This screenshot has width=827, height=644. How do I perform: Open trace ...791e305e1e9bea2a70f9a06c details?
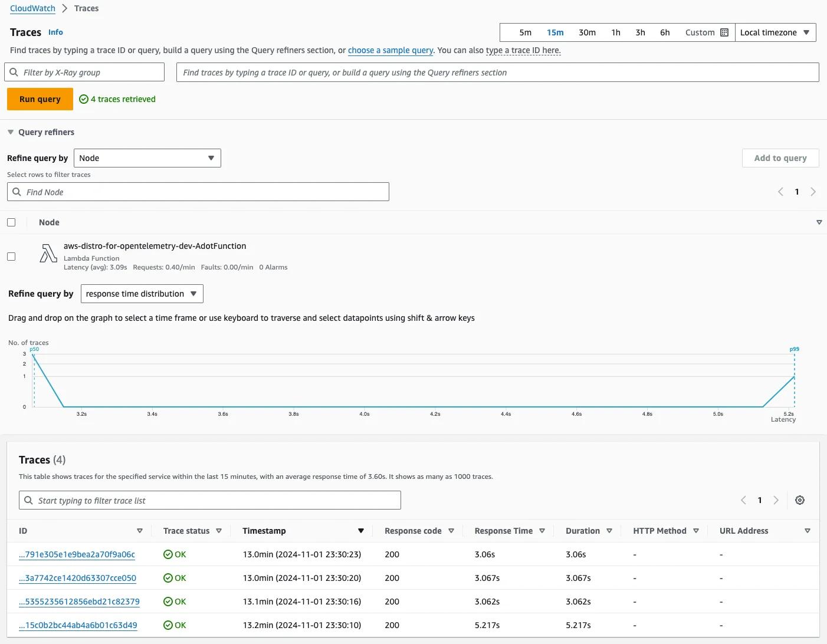pos(77,554)
